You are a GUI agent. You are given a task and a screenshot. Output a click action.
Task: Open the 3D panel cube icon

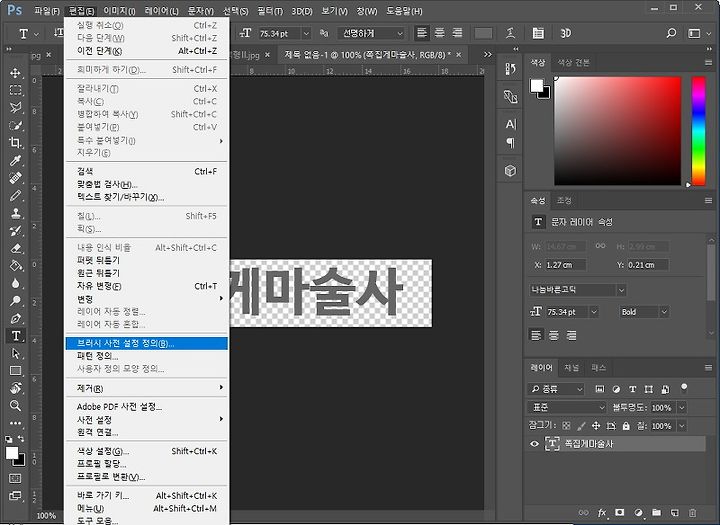click(511, 171)
